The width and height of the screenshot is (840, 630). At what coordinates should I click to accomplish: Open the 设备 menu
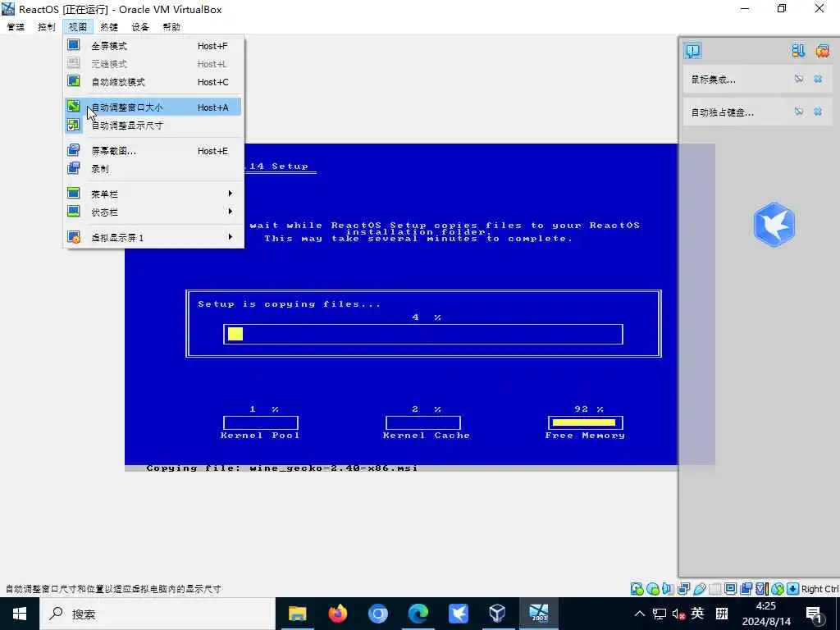(x=139, y=27)
